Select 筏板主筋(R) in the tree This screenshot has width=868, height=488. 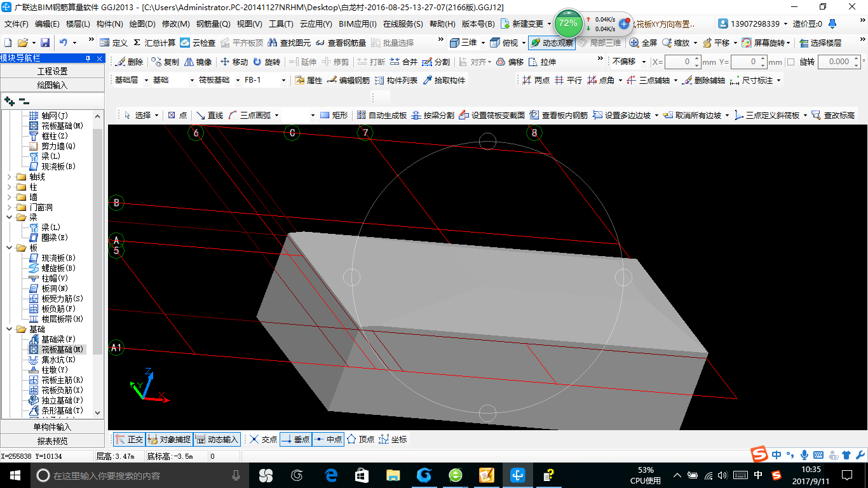point(62,380)
